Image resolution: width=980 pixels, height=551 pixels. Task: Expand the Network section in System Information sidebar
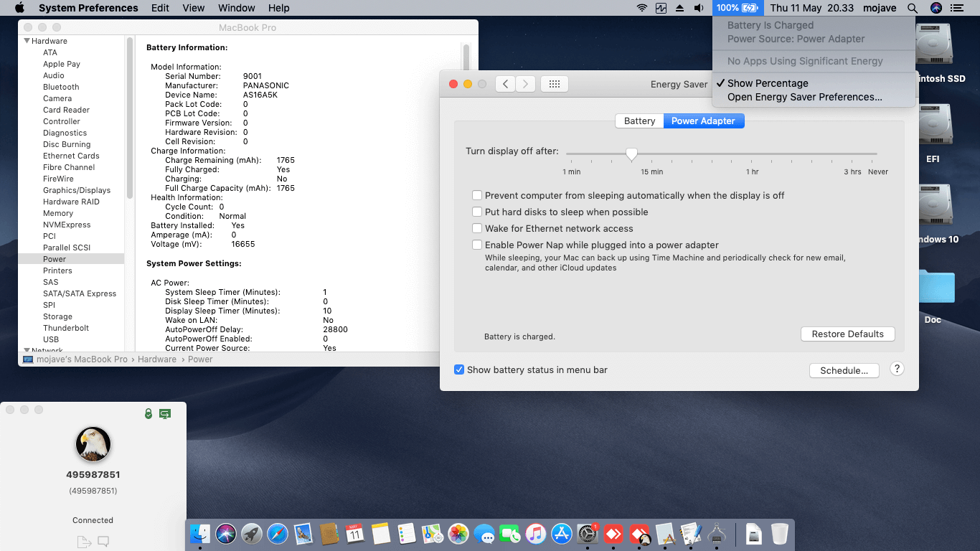pos(27,350)
